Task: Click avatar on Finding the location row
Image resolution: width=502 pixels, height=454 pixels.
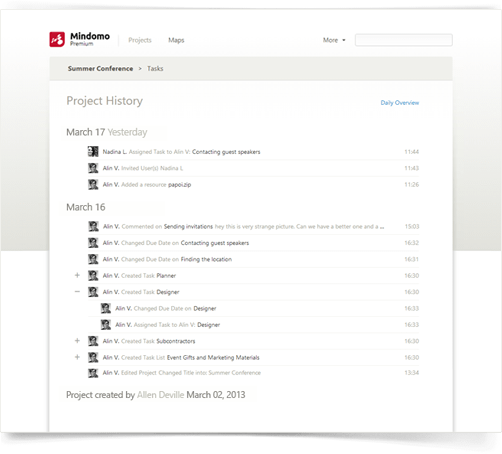Action: coord(93,259)
